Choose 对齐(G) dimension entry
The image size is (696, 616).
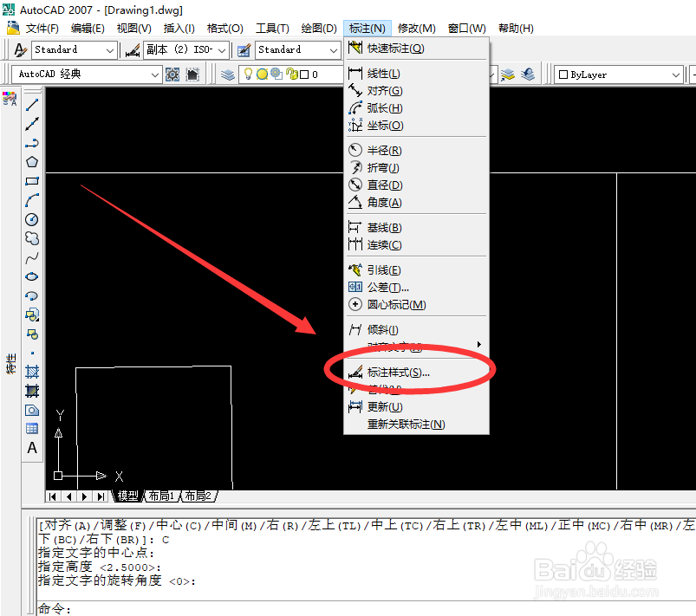tap(417, 90)
